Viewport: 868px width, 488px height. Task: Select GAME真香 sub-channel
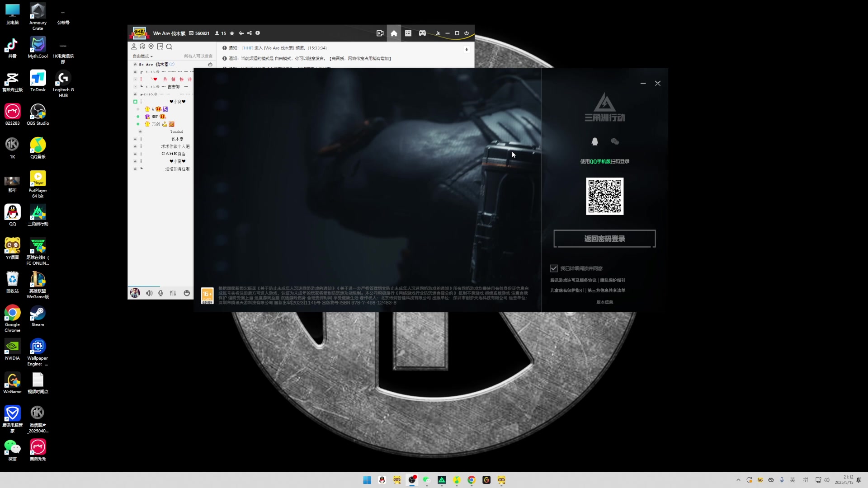(174, 154)
